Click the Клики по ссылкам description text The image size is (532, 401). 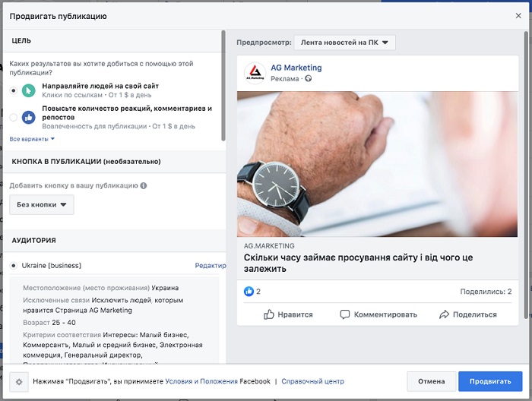pyautogui.click(x=97, y=95)
